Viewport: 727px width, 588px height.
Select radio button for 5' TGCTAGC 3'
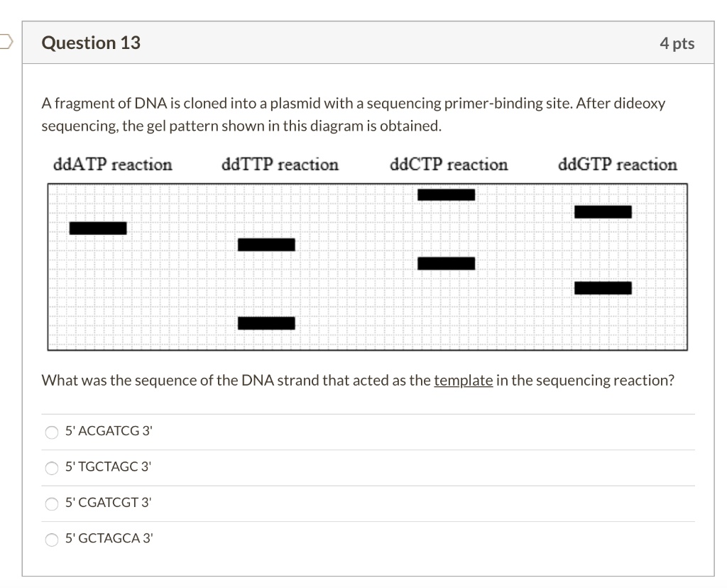(x=51, y=468)
